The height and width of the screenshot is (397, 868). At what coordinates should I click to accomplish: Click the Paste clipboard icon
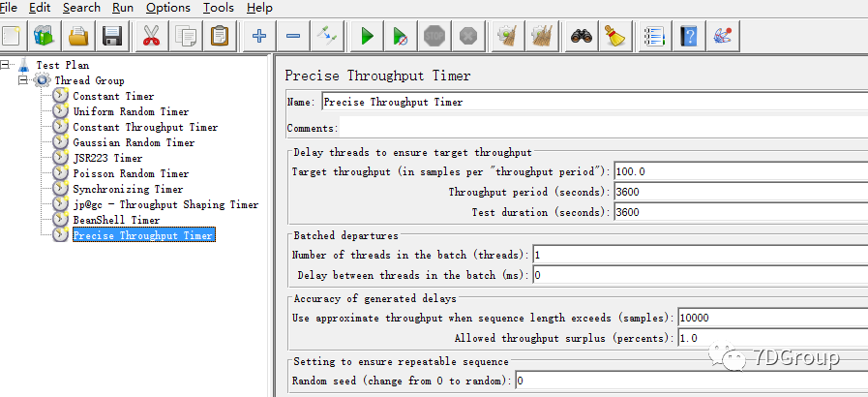220,37
